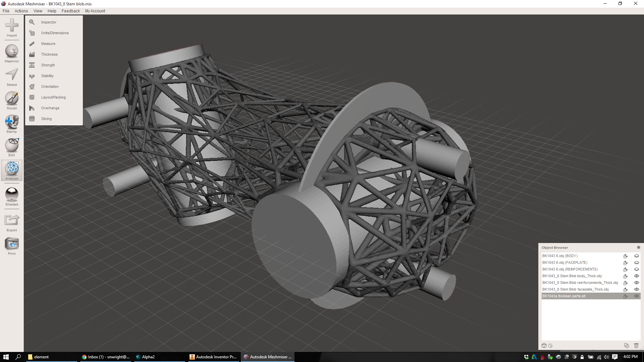Duplicate object using Object Browser copy icon
The height and width of the screenshot is (362, 644).
[626, 346]
